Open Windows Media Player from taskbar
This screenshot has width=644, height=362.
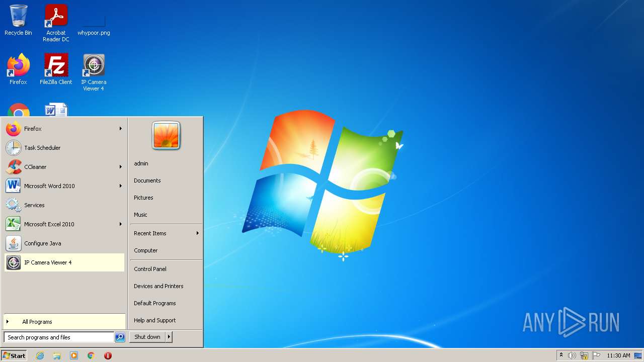(74, 355)
